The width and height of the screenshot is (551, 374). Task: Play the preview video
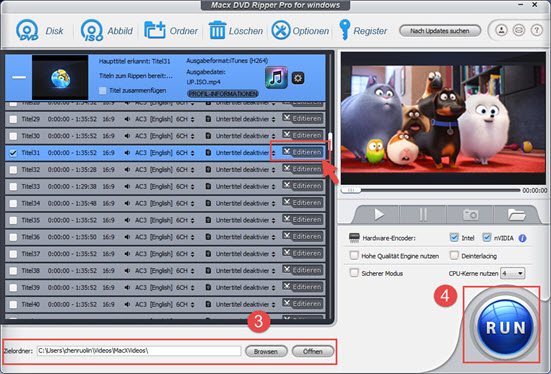tap(378, 214)
